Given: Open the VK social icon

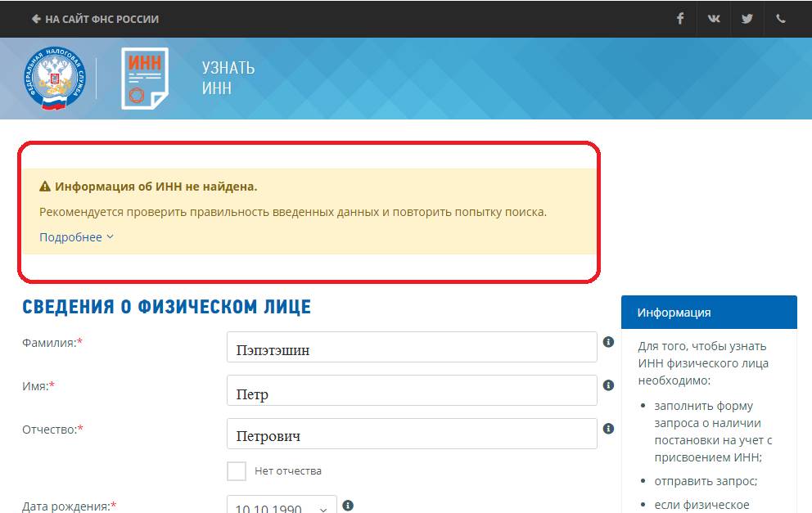Looking at the screenshot, I should pos(714,17).
